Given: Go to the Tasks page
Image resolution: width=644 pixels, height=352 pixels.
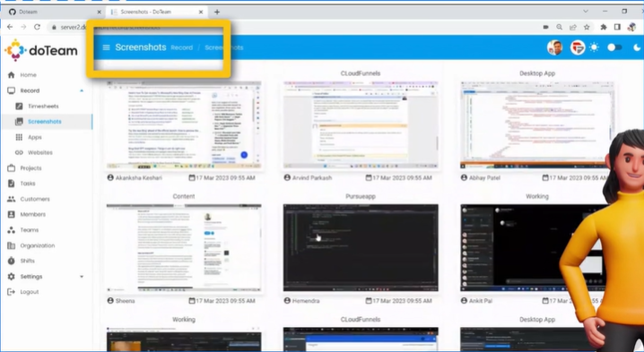Looking at the screenshot, I should click(27, 184).
